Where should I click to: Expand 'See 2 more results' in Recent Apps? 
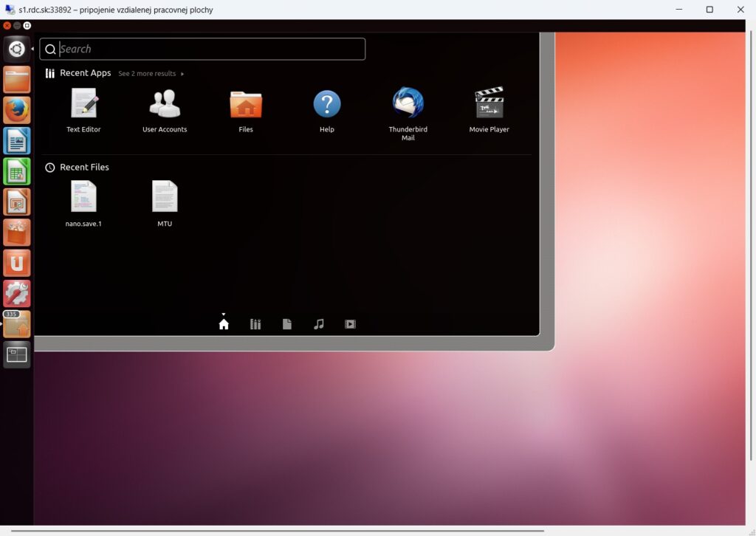[x=151, y=74]
